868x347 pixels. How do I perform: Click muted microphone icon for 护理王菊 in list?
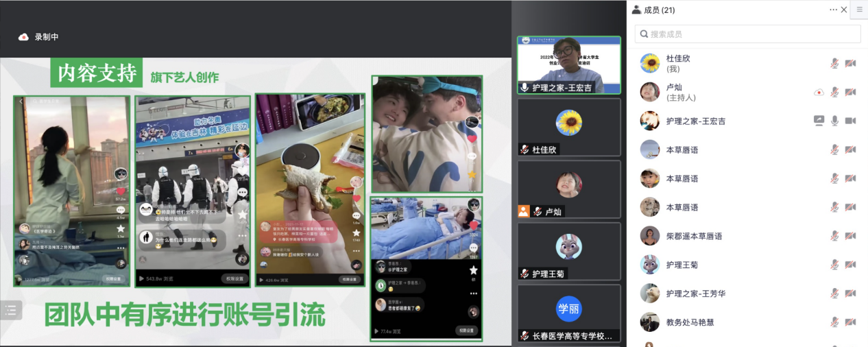(834, 265)
